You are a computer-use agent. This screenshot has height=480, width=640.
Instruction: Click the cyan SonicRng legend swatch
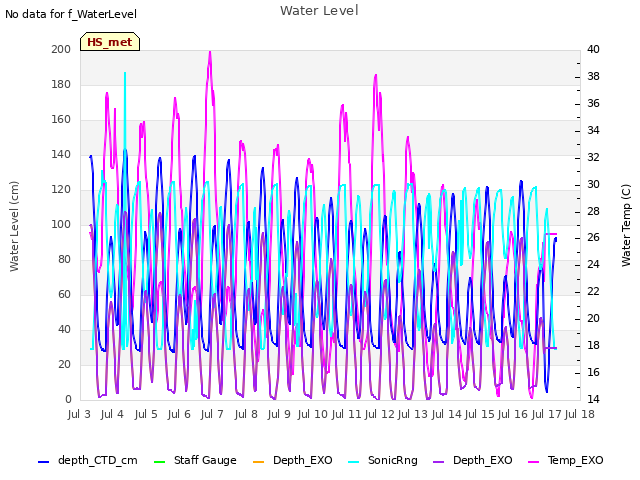click(353, 462)
